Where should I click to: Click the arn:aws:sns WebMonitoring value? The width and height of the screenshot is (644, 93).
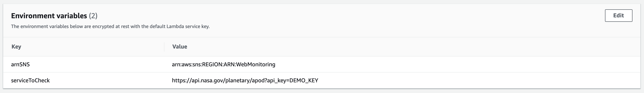point(223,65)
